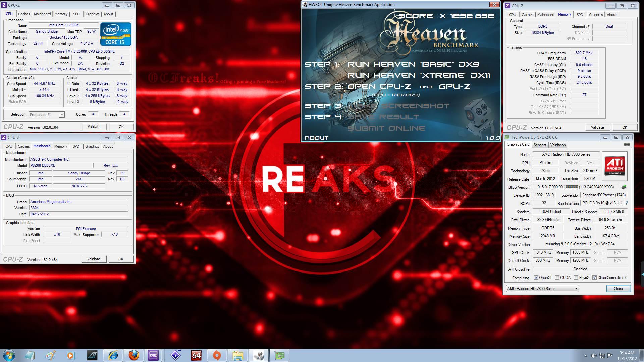
Task: Click the volume speaker icon in the system tray
Action: coord(594,356)
